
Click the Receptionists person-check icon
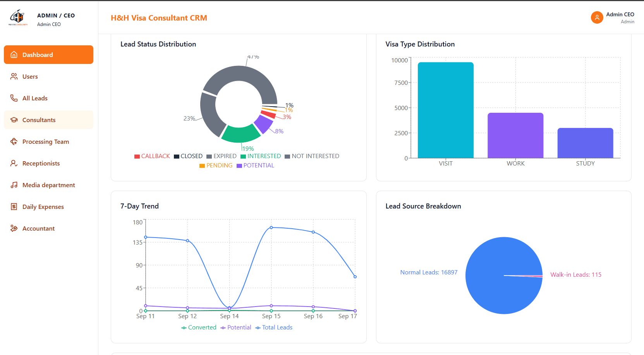(x=14, y=163)
